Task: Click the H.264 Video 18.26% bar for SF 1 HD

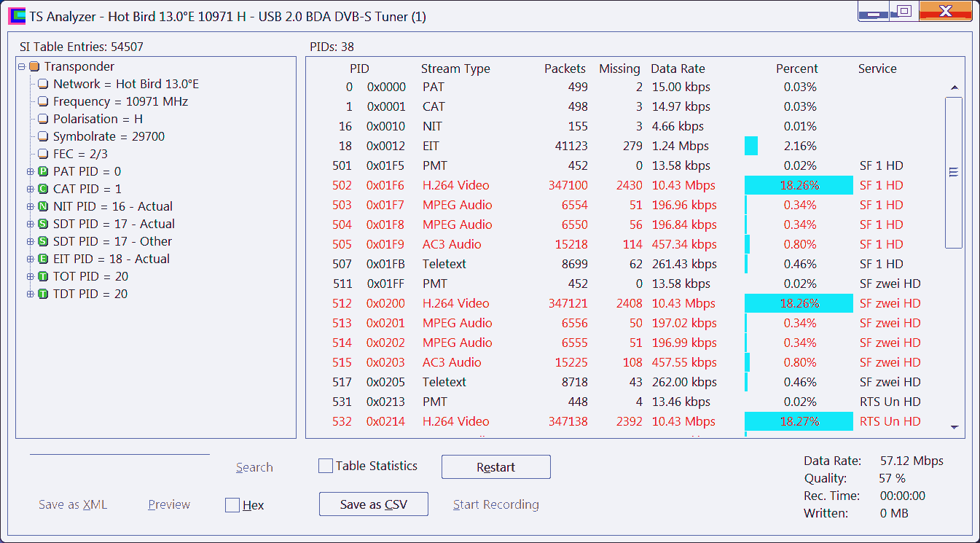Action: (x=799, y=185)
